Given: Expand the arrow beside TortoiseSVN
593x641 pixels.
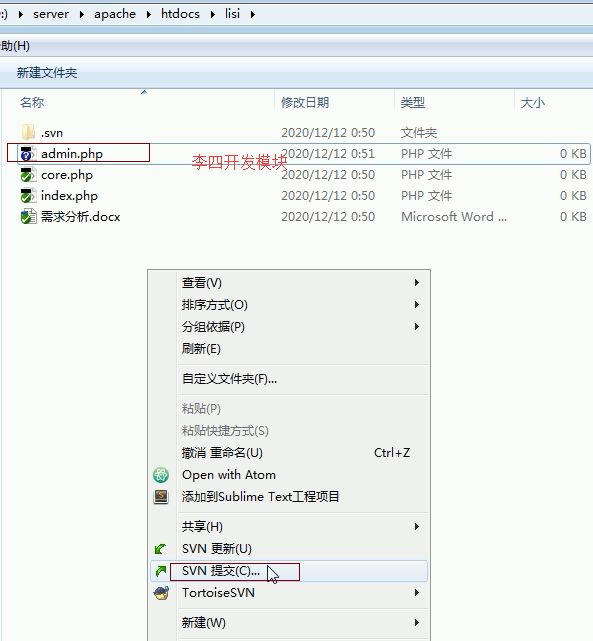Looking at the screenshot, I should [416, 593].
